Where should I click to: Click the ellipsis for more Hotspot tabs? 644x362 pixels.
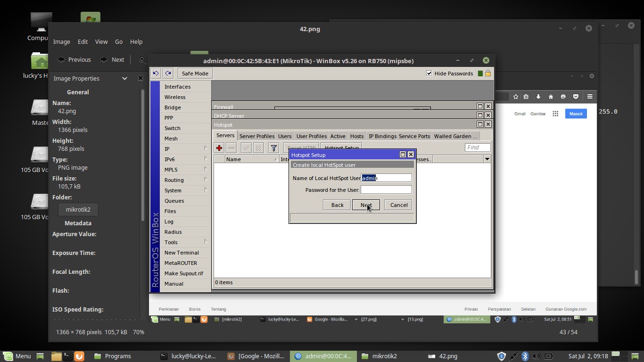coord(474,136)
